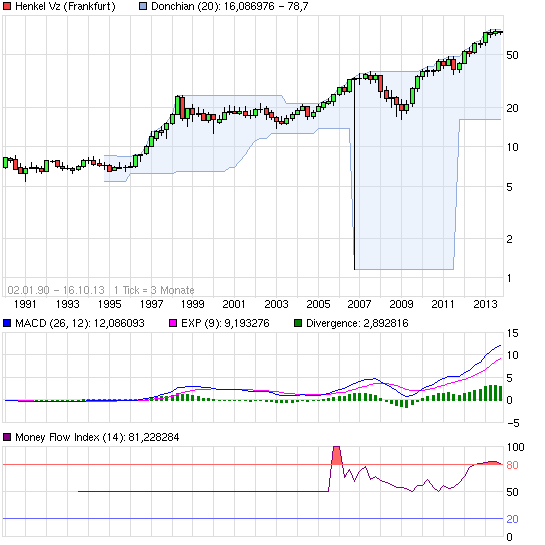Image resolution: width=545 pixels, height=545 pixels.
Task: Click the price axis value 1
Action: (x=510, y=278)
